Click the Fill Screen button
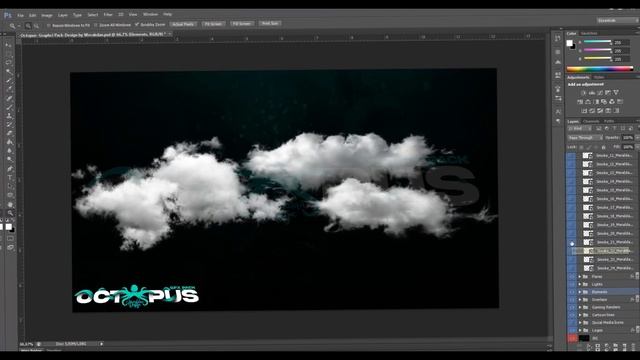 pos(242,24)
